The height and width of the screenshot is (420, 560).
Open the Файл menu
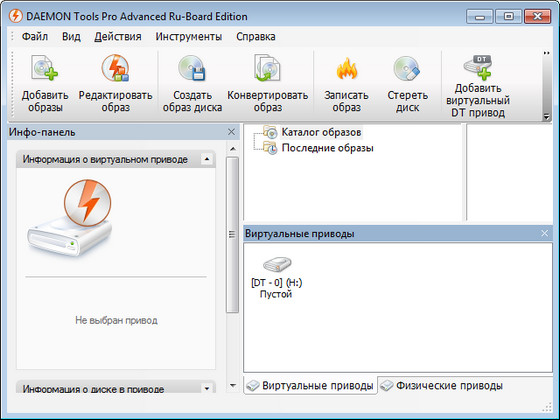(x=35, y=36)
